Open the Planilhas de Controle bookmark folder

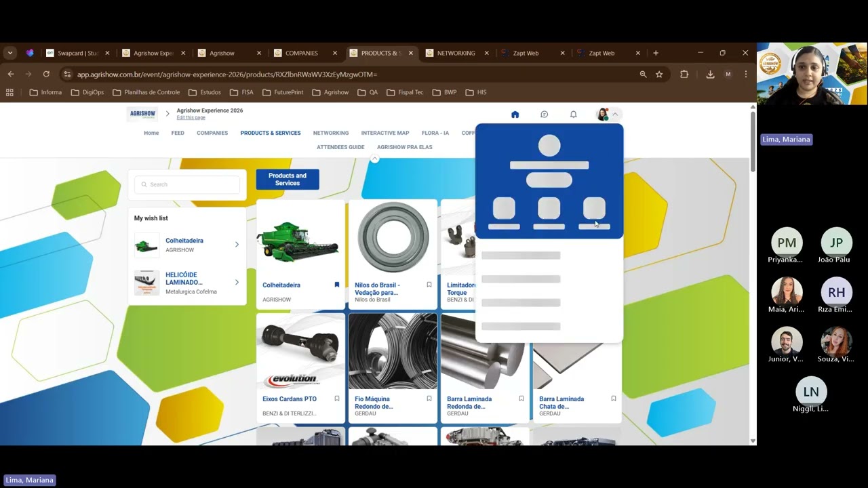(x=146, y=92)
